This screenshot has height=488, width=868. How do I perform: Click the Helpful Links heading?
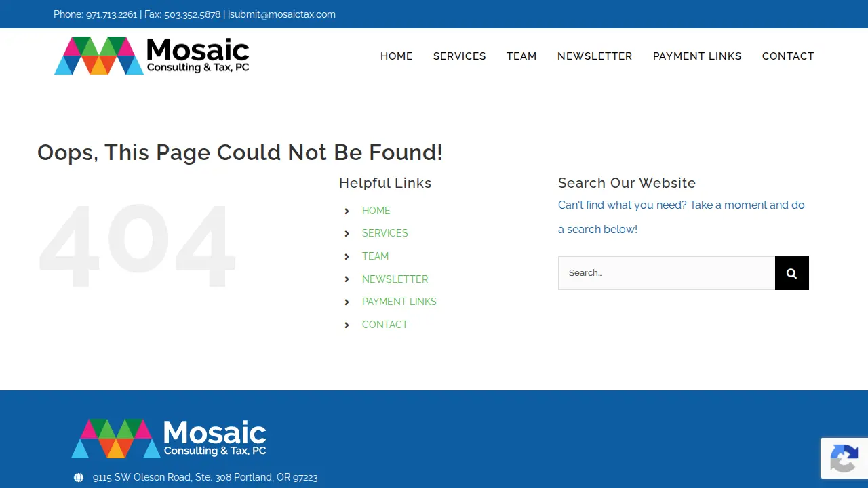(385, 183)
